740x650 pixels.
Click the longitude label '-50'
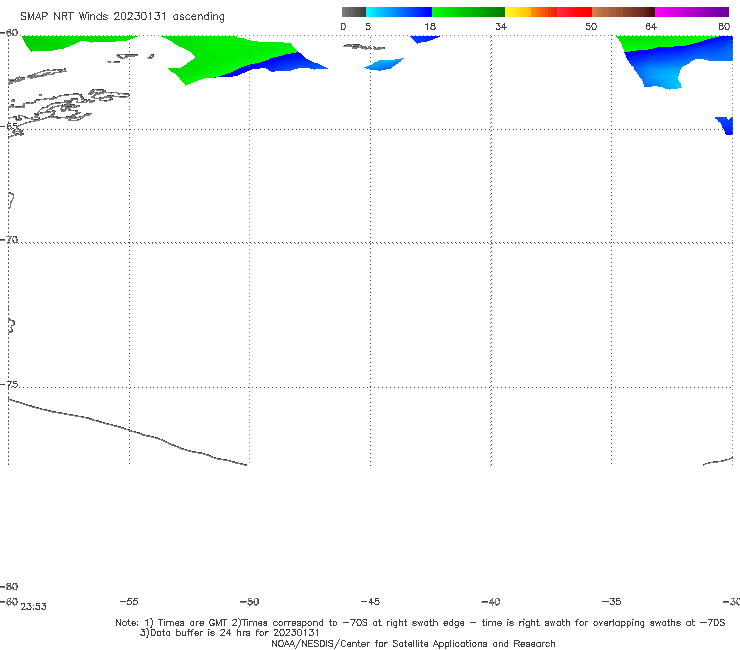[x=249, y=601]
